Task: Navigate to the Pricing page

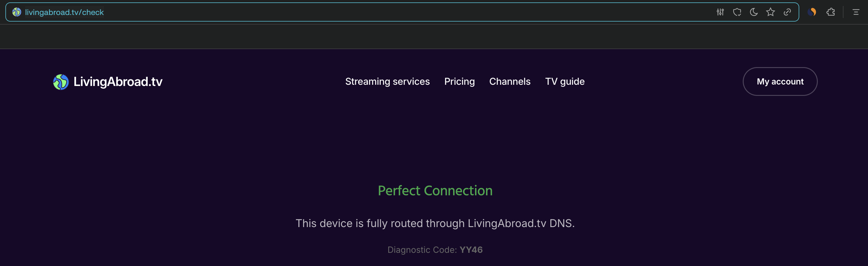Action: tap(459, 81)
